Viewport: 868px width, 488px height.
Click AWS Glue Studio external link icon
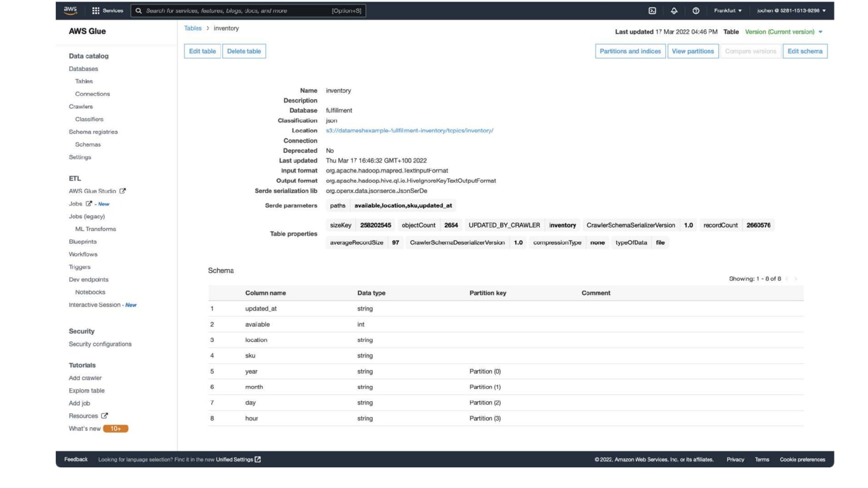click(x=123, y=191)
